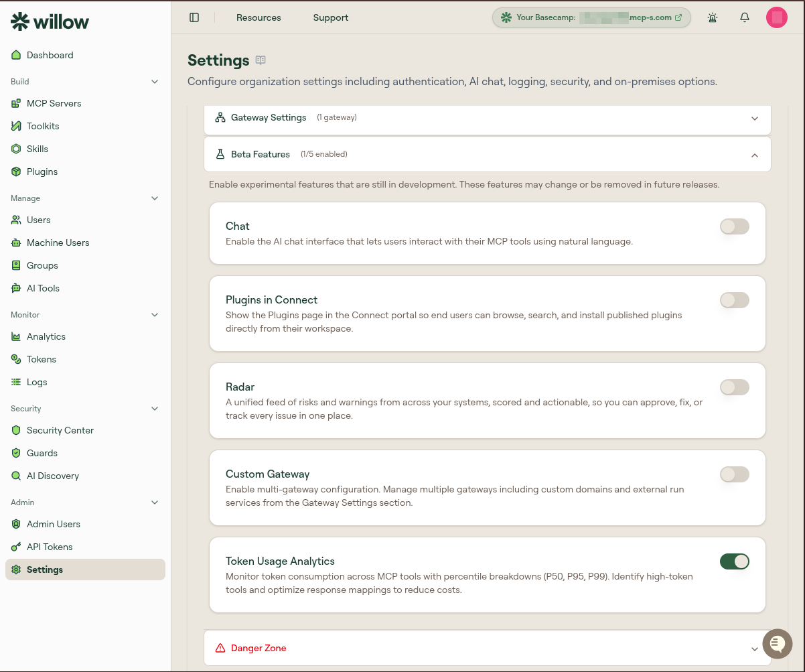Click the Plugins cube icon

point(16,172)
